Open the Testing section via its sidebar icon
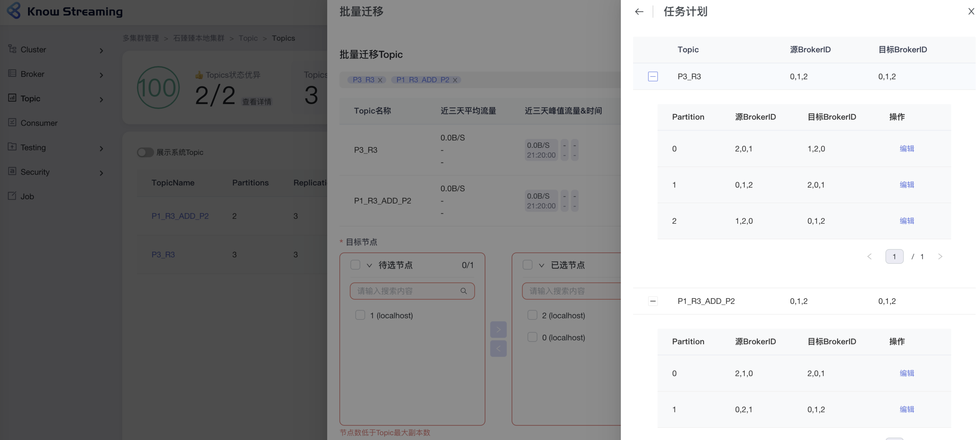Viewport: 980px width, 440px height. (x=12, y=147)
